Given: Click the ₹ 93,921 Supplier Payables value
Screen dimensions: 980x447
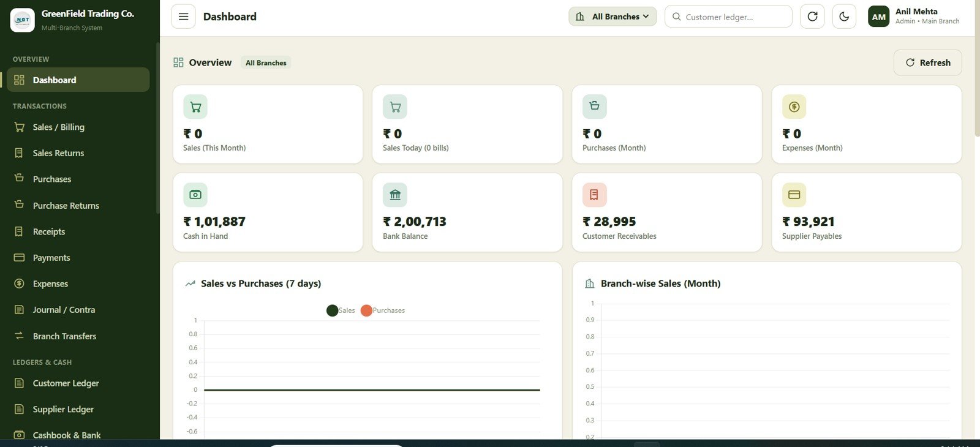Looking at the screenshot, I should tap(809, 222).
